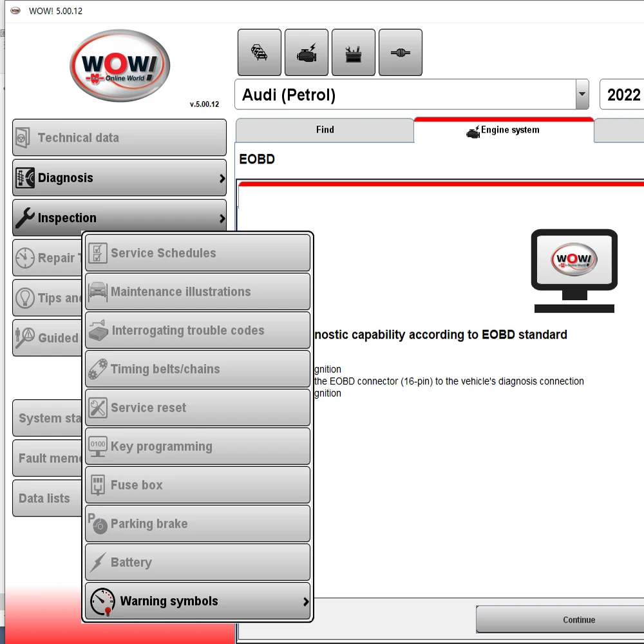Open the Diagnosis menu
Viewport: 644px width, 644px height.
tap(120, 178)
